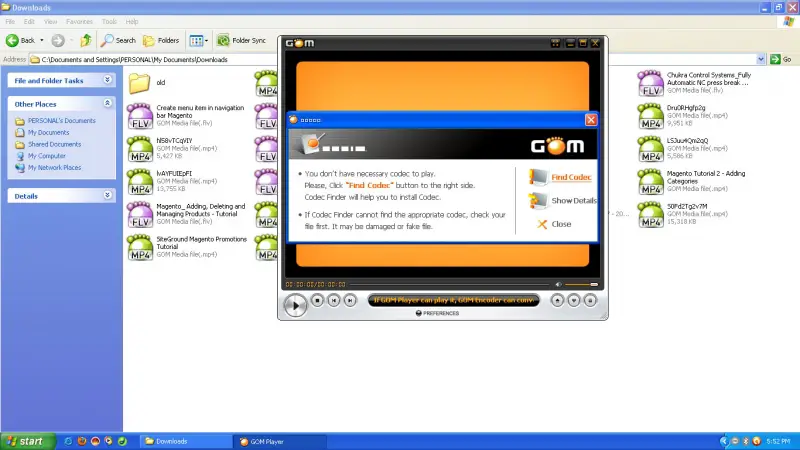The height and width of the screenshot is (450, 800).
Task: Open the View menu
Action: coord(50,21)
